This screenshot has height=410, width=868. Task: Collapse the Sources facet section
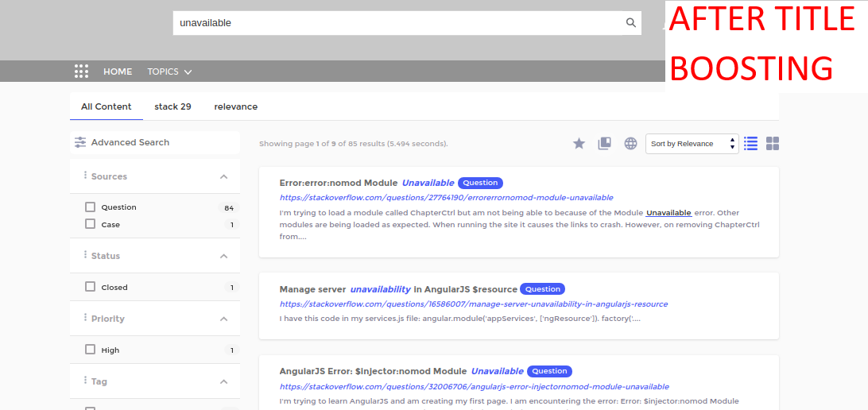point(224,177)
